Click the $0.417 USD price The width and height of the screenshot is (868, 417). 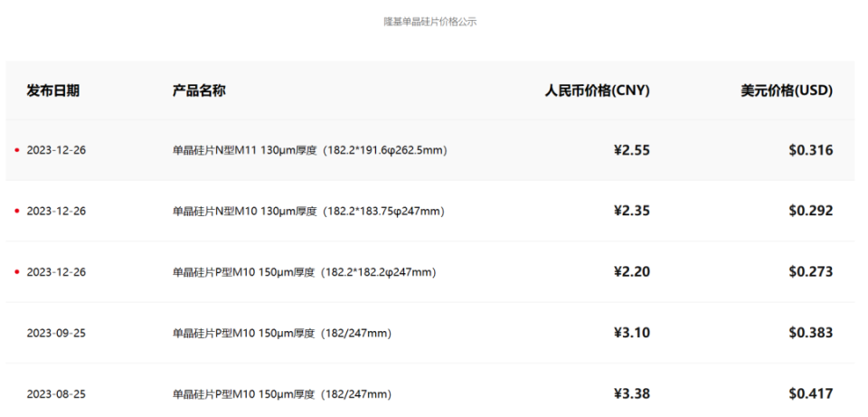point(810,393)
